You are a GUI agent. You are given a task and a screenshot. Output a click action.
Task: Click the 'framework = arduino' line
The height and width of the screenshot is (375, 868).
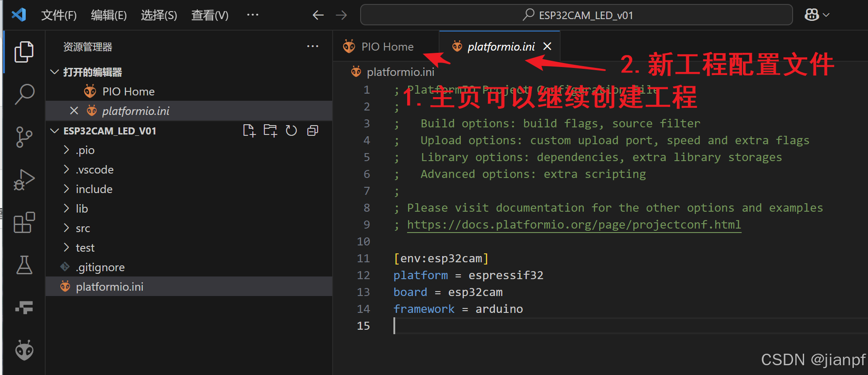point(458,309)
